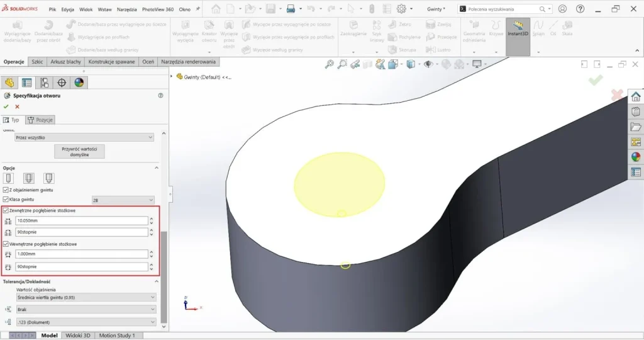Open the DisplayManager color sphere tab

coord(79,82)
